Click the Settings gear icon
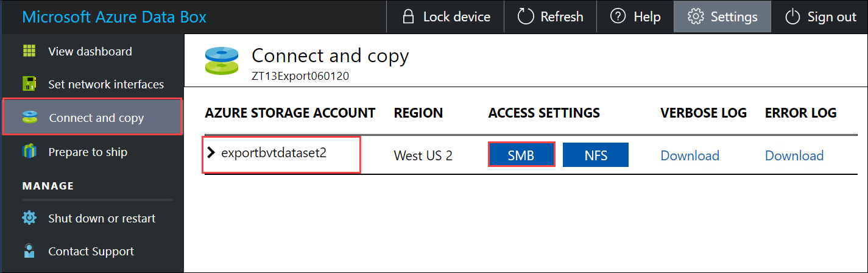This screenshot has width=868, height=273. (695, 17)
